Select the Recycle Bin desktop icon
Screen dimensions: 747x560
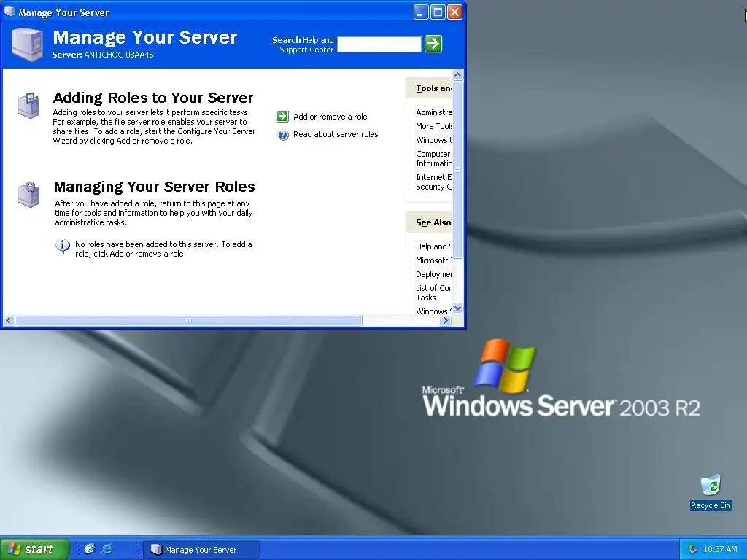point(711,492)
